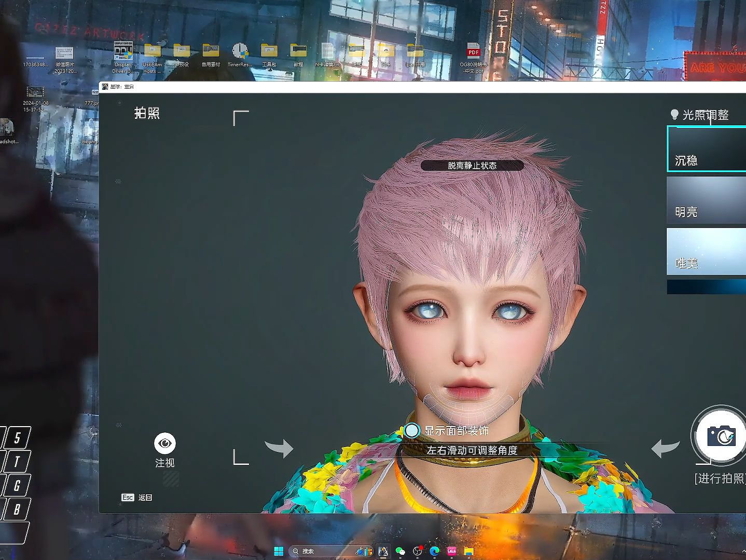Open the ipad开播 desktop folder
The image size is (746, 560).
pyautogui.click(x=415, y=55)
